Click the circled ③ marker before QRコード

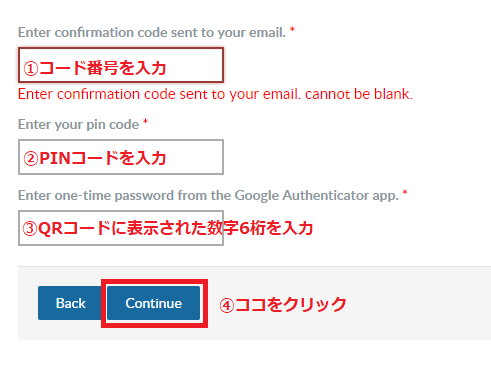(30, 229)
